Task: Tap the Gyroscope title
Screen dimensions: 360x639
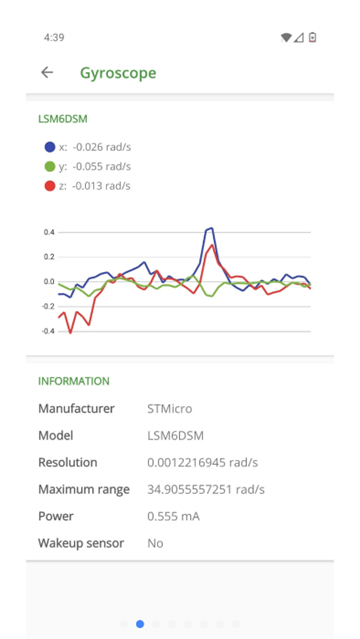Action: (118, 73)
